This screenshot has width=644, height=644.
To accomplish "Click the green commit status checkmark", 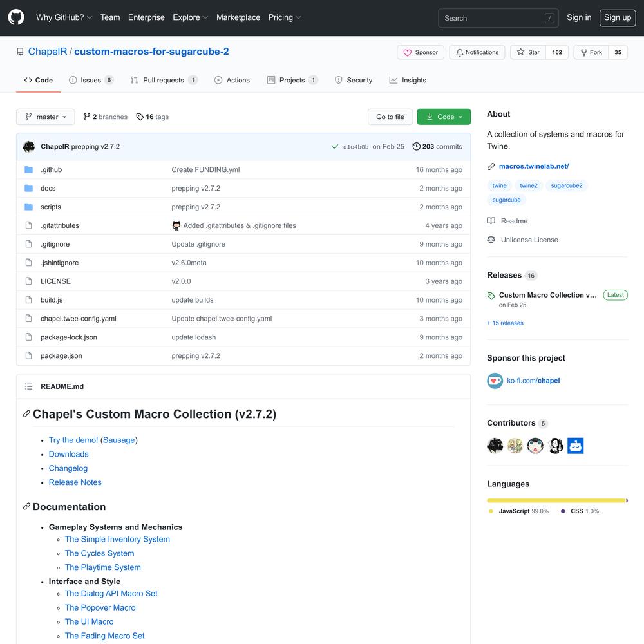I will 335,147.
